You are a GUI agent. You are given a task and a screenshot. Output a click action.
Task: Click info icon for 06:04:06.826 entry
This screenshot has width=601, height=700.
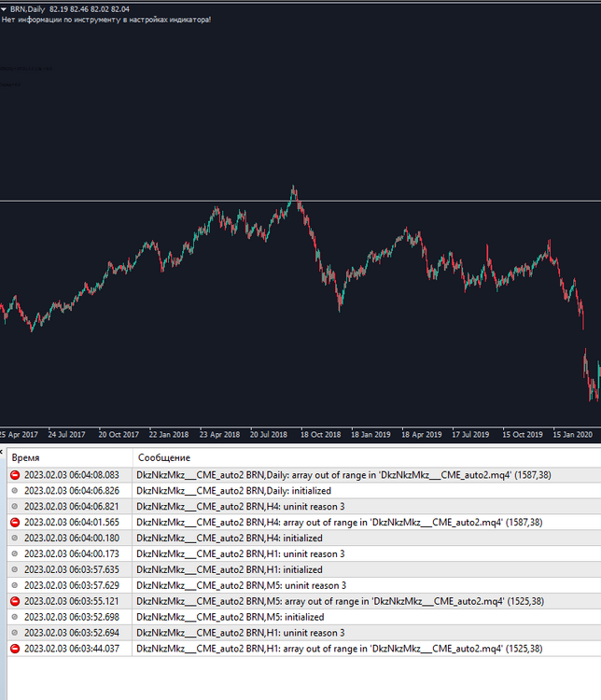coord(15,491)
